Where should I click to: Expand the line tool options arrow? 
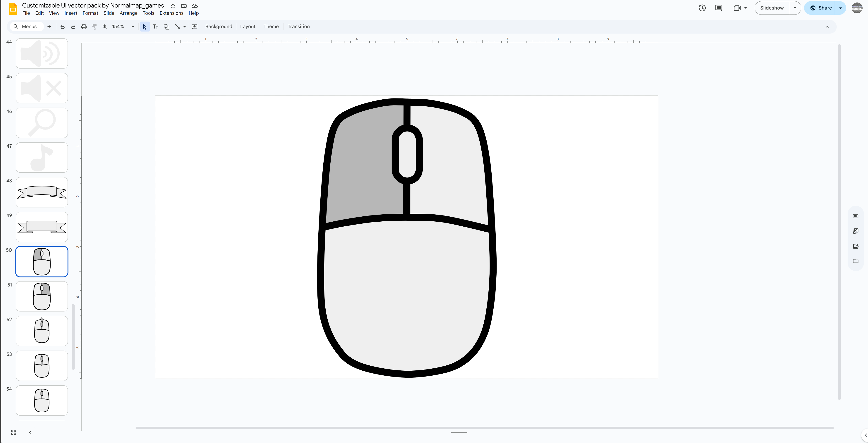184,27
